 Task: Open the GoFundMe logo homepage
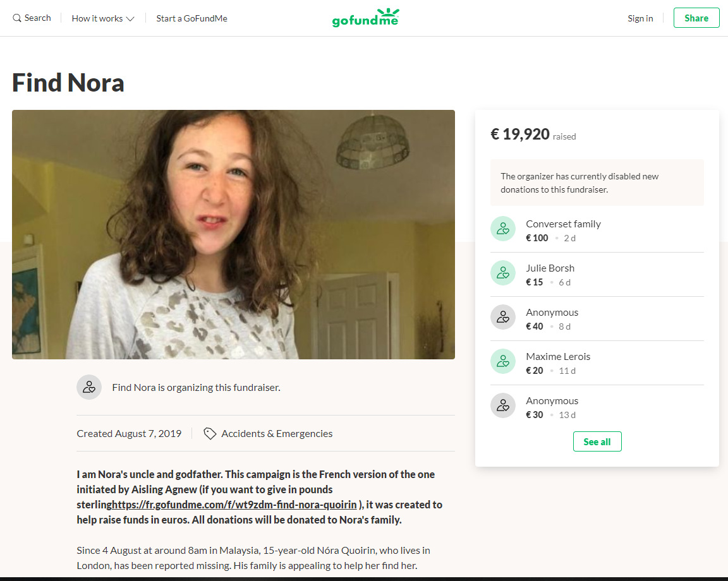tap(365, 18)
